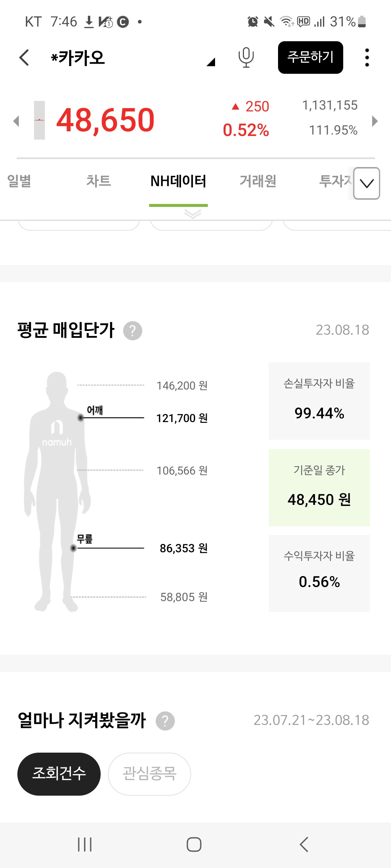The image size is (391, 868).
Task: Tap help icon next to 얼마나 지켜봤을까
Action: click(x=165, y=721)
